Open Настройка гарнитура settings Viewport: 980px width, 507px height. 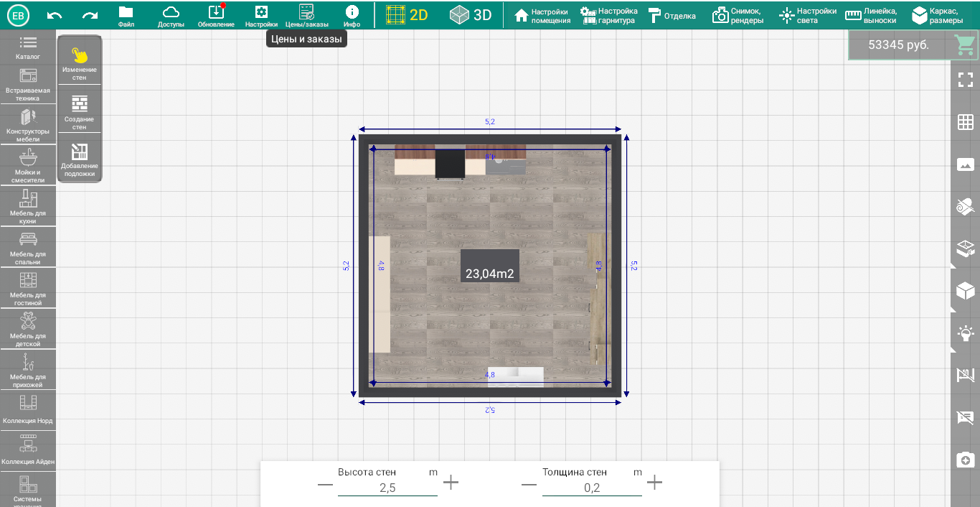click(609, 15)
